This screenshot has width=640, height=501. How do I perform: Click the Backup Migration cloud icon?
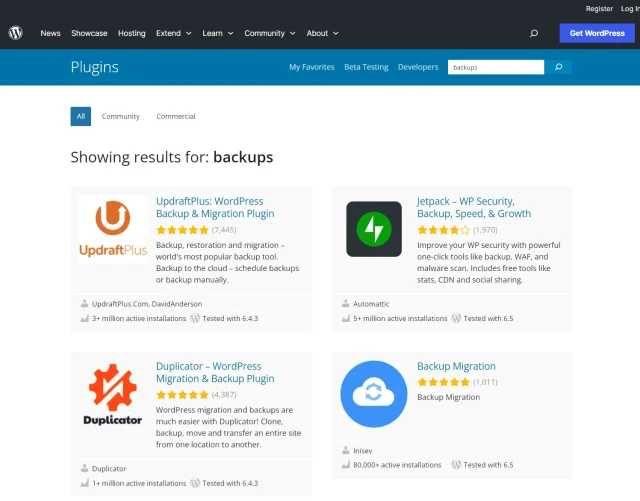[374, 394]
